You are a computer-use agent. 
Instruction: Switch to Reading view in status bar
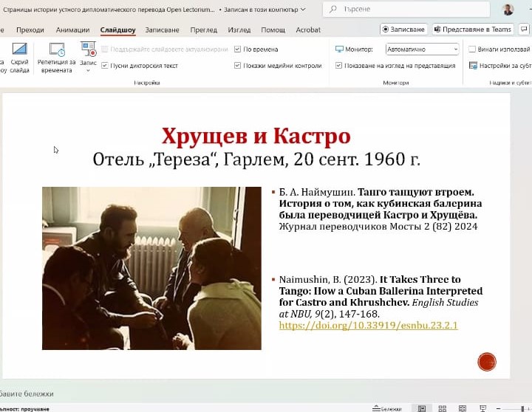pos(463,408)
